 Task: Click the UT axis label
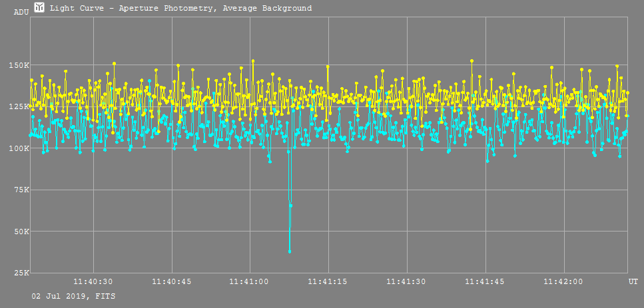click(x=633, y=281)
